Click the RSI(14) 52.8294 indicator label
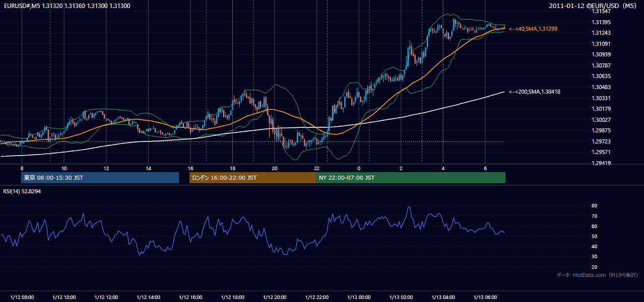This screenshot has height=302, width=644. click(x=22, y=191)
